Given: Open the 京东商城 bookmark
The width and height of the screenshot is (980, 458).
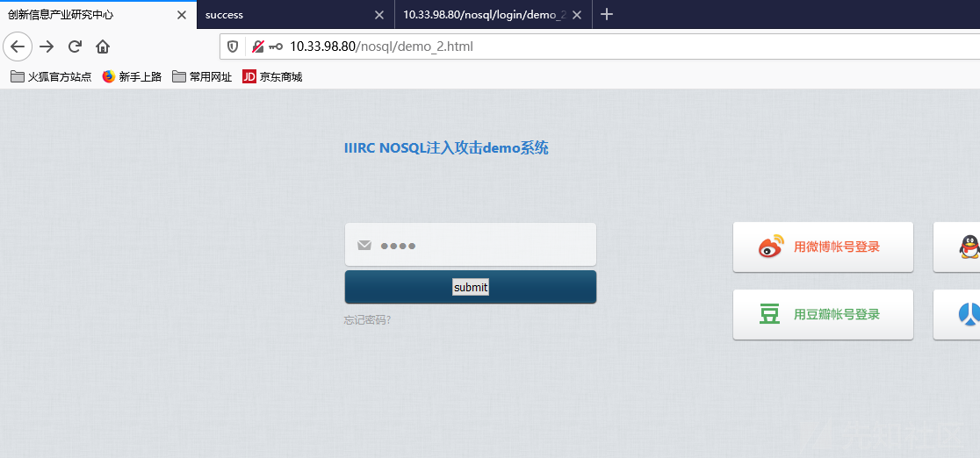Looking at the screenshot, I should 272,77.
